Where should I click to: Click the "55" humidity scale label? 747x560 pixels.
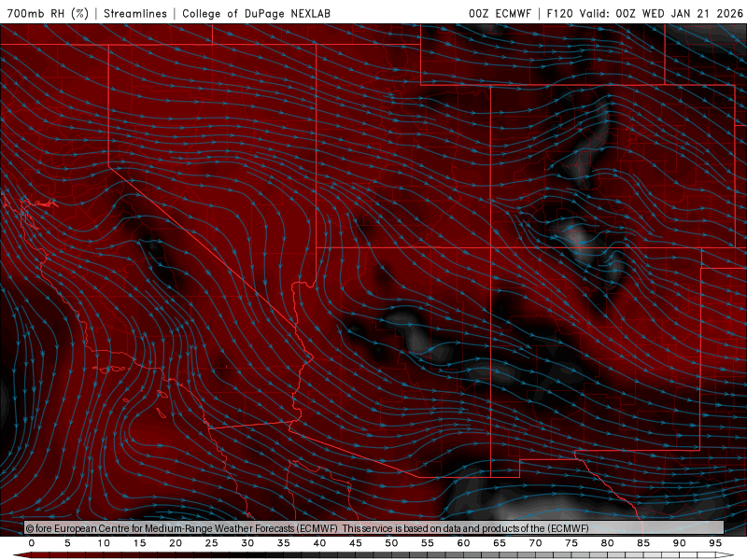click(428, 543)
